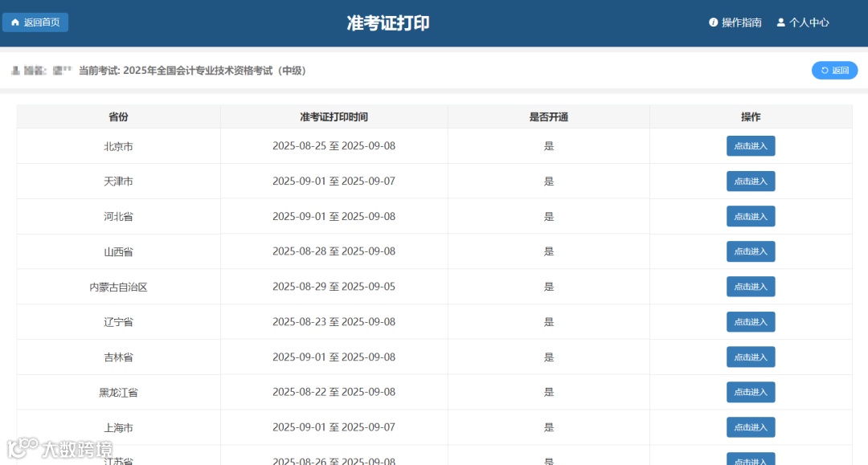This screenshot has height=465, width=868.
Task: Select date range 2025-08-23 至 2025-09-08
Action: (334, 322)
